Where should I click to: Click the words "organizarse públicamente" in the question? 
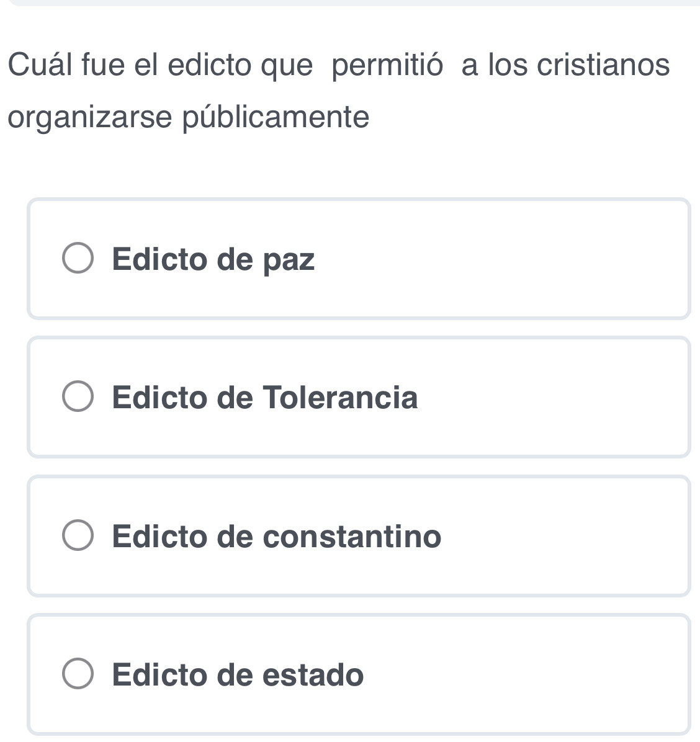click(x=189, y=117)
